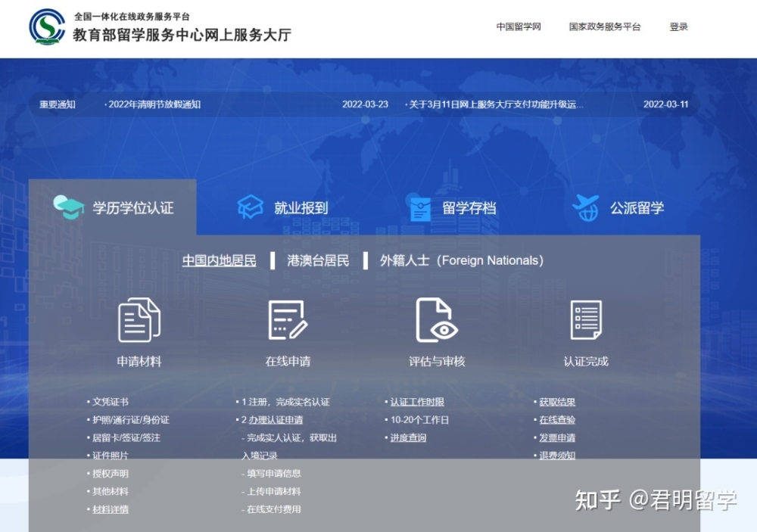The image size is (757, 532).
Task: Click the 申请材料 step heading
Action: (139, 361)
